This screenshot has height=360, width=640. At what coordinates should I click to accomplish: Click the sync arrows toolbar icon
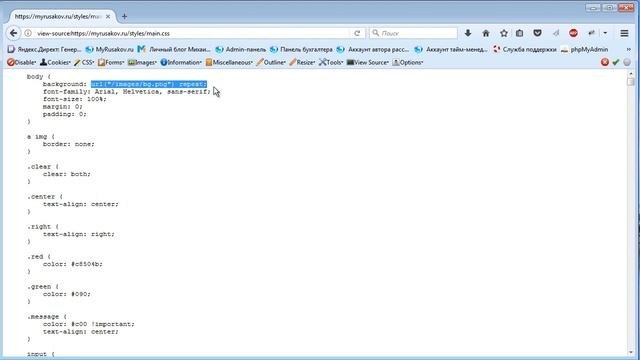[591, 33]
